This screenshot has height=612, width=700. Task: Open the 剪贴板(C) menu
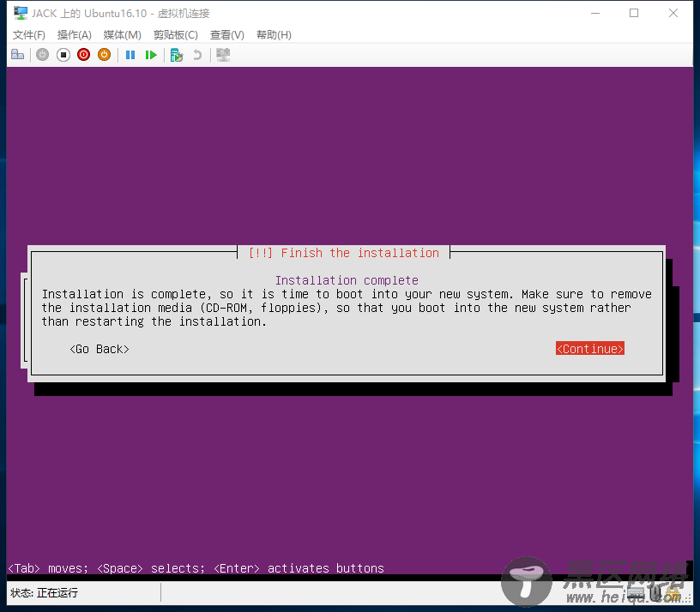coord(176,35)
